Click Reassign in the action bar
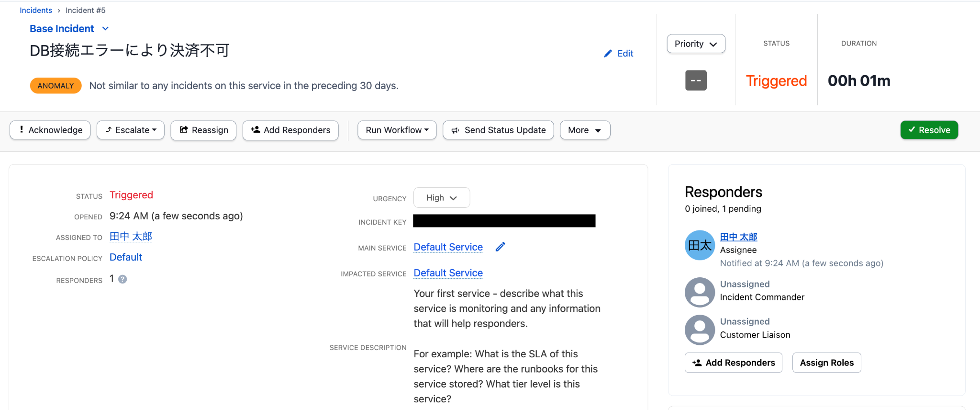This screenshot has height=410, width=980. (203, 130)
